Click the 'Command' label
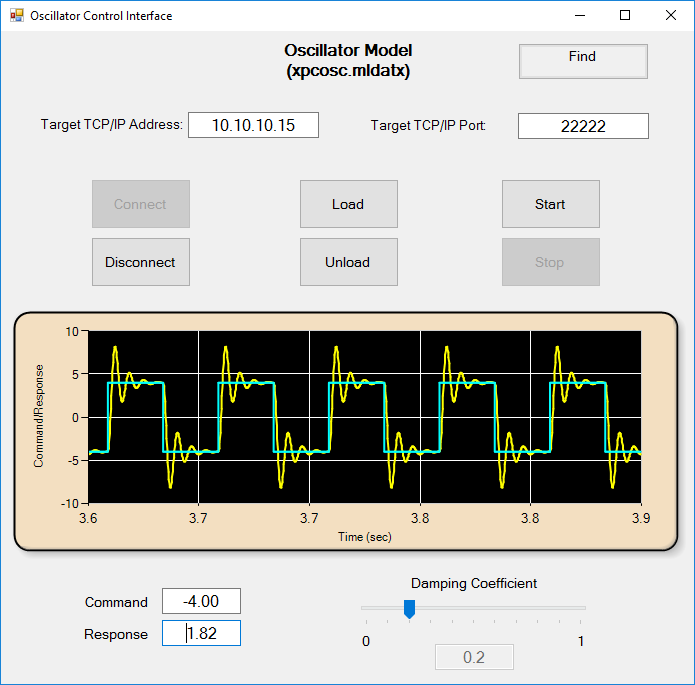The image size is (695, 685). [116, 602]
